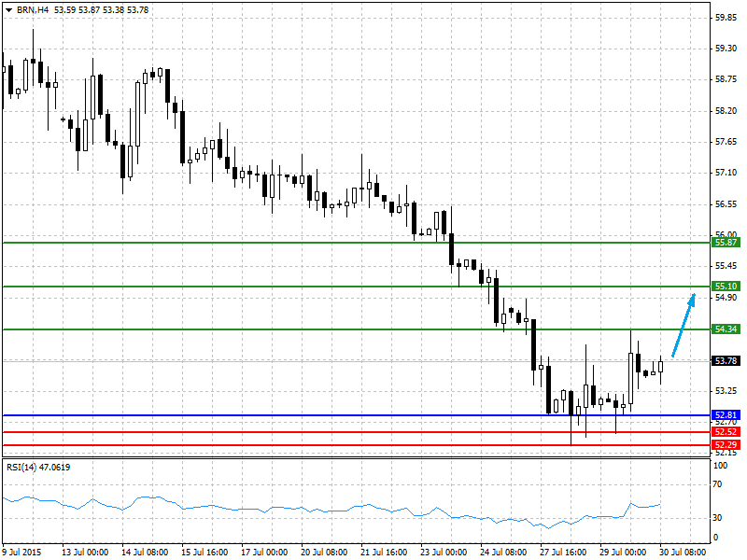This screenshot has height=560, width=747.
Task: Click the RSI scale value 30
Action: (718, 518)
